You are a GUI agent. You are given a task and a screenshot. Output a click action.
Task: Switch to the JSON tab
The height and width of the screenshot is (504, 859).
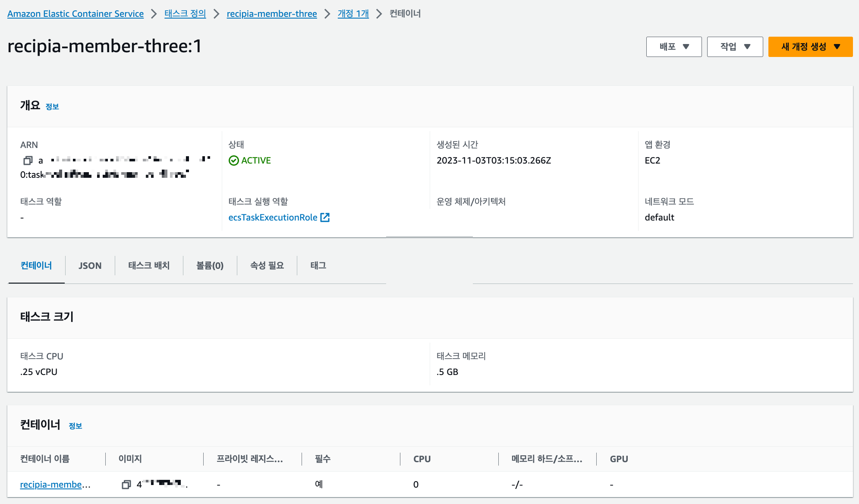[x=90, y=265]
